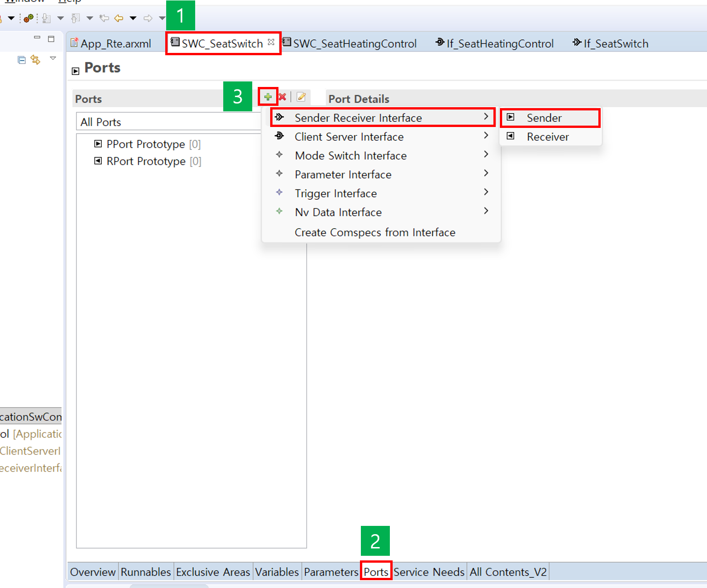Screen dimensions: 707x588
Task: Click the collapse all icon in left panel
Action: pyautogui.click(x=21, y=60)
